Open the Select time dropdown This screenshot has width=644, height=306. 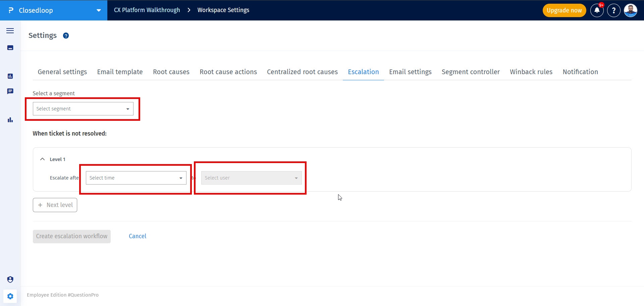click(136, 178)
